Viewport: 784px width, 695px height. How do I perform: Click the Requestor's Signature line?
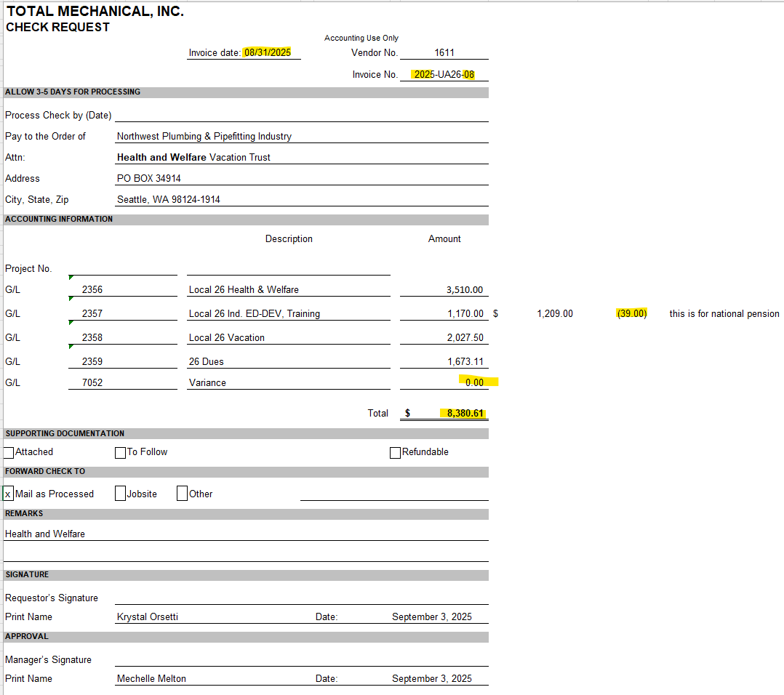[302, 598]
